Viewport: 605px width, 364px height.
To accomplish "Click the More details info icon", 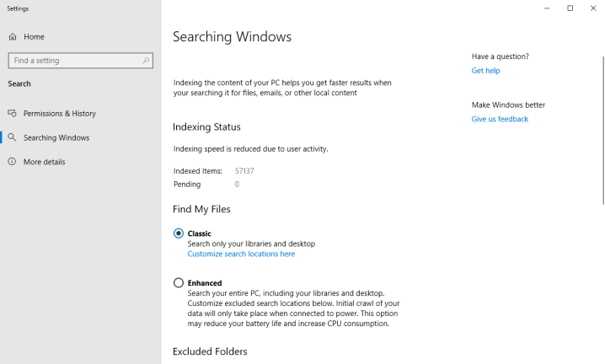I will [x=13, y=161].
